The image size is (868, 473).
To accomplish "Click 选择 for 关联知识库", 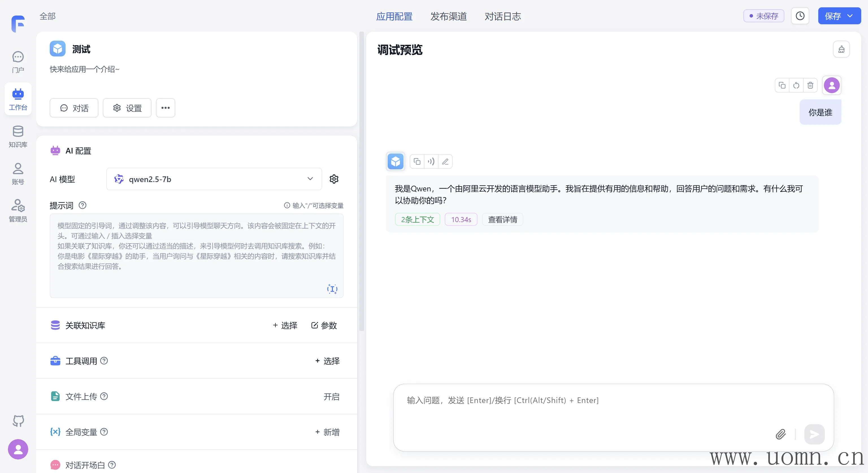I will pos(285,325).
